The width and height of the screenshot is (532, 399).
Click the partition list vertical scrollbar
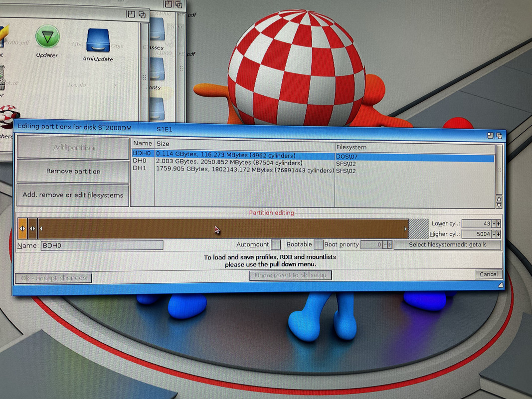[499, 170]
